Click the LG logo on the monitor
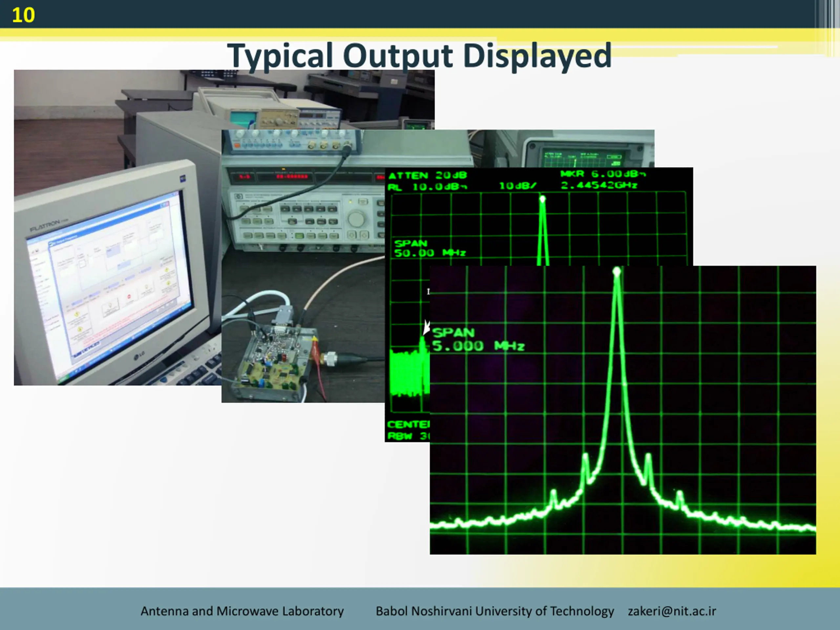Image resolution: width=840 pixels, height=630 pixels. click(139, 355)
